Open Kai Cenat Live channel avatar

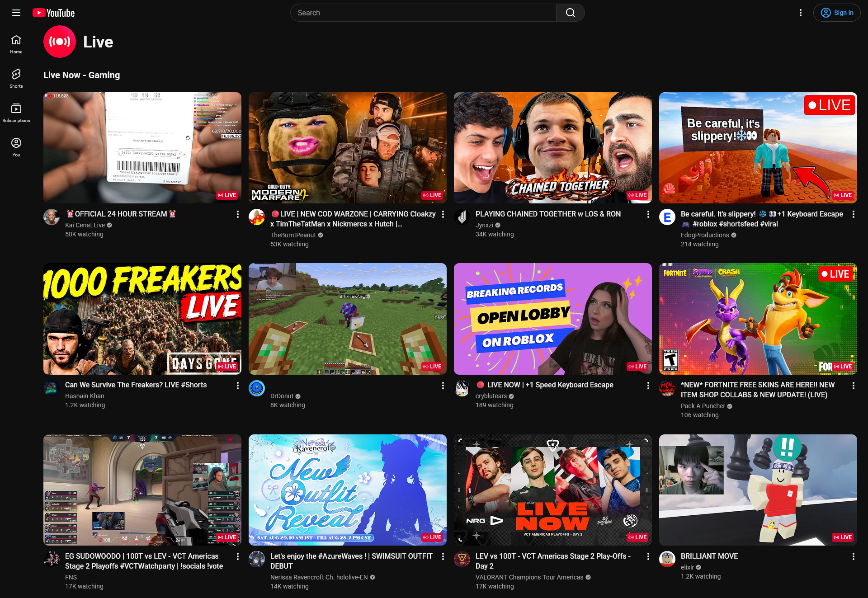coord(52,217)
